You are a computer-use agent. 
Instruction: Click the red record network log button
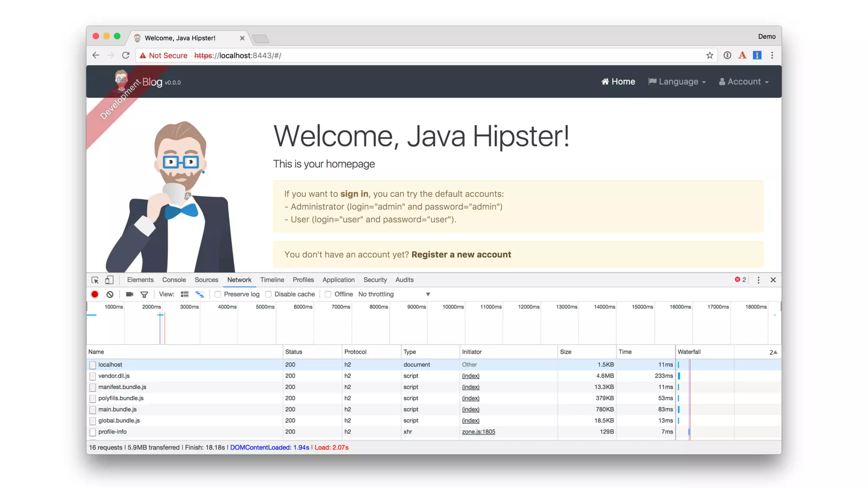[95, 294]
